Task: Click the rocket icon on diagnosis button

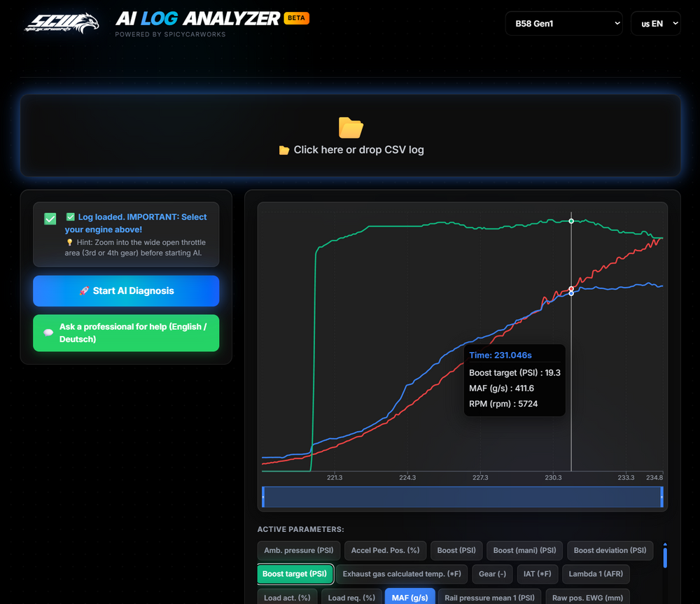Action: point(84,291)
